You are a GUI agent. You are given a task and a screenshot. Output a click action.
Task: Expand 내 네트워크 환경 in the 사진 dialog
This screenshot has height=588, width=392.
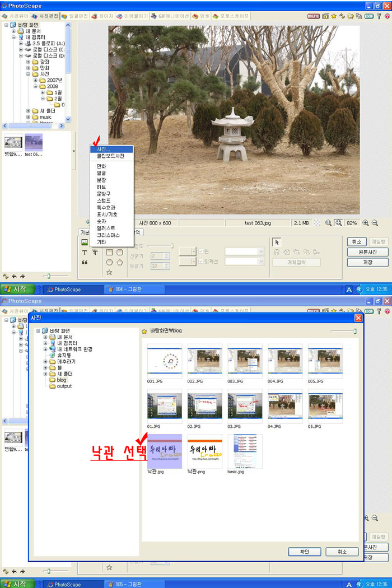pos(45,349)
